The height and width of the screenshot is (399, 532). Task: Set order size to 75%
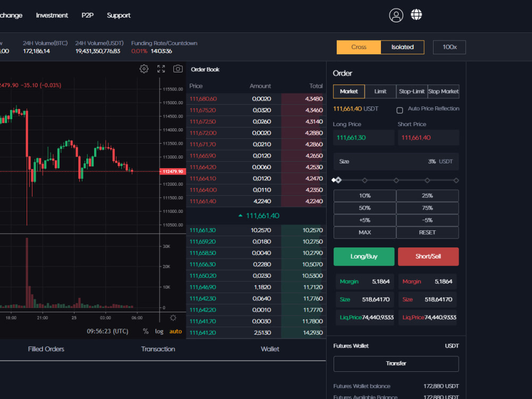pyautogui.click(x=428, y=208)
